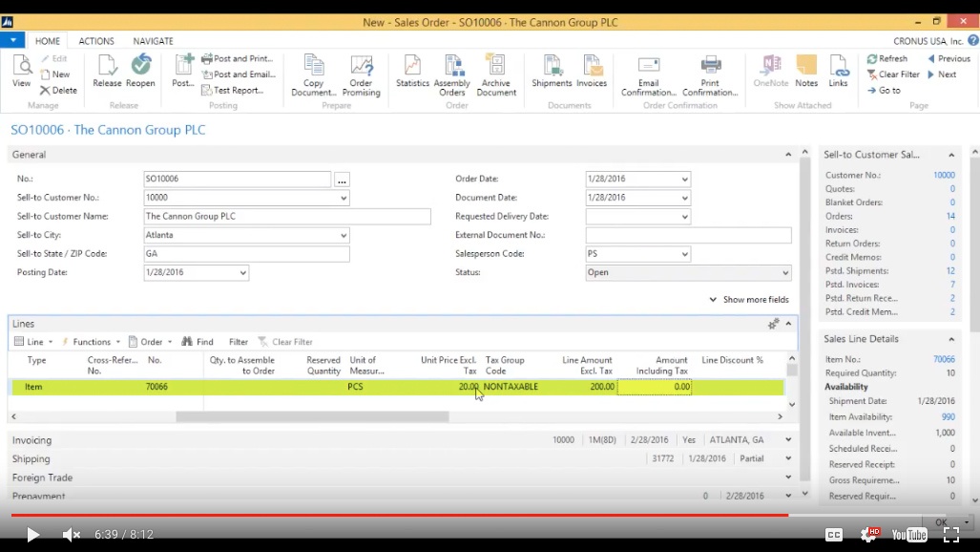
Task: Delete the sales order
Action: coord(59,90)
